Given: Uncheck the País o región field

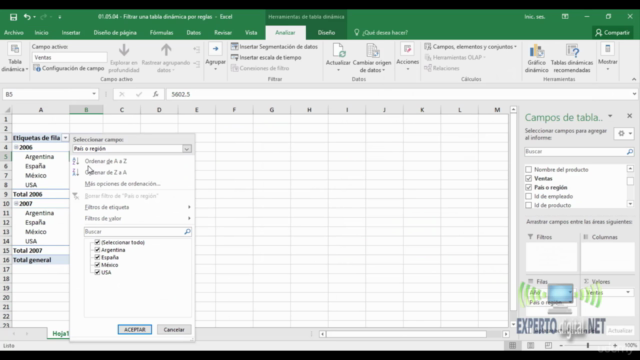Looking at the screenshot, I should 529,187.
